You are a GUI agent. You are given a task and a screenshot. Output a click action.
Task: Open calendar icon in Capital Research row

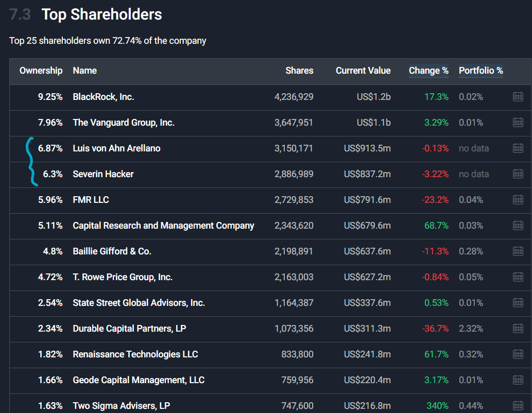(518, 226)
